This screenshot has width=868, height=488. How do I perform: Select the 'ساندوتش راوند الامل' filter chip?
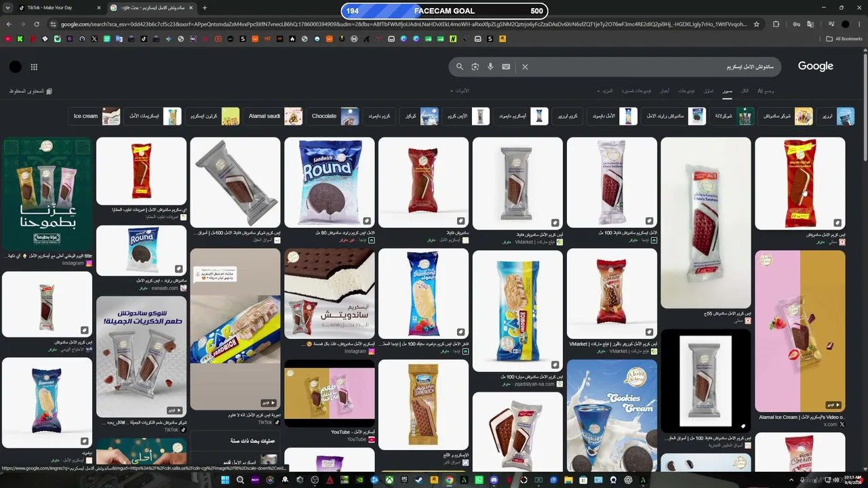point(675,116)
